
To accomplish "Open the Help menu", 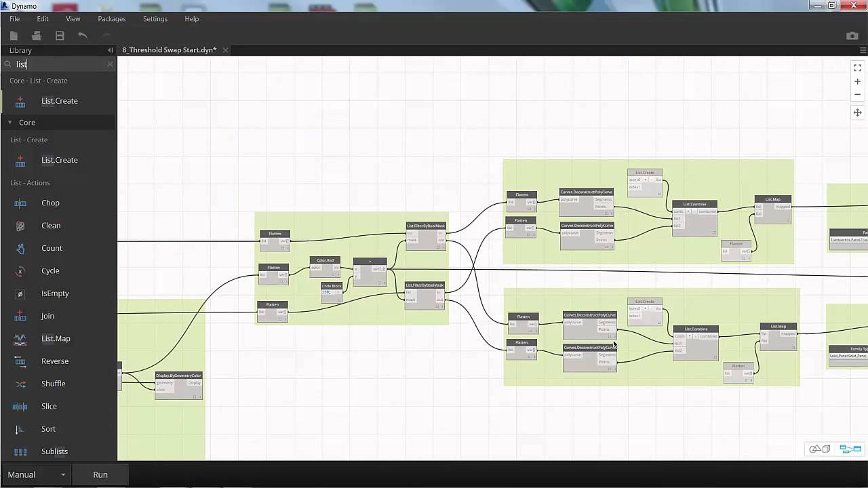I will point(192,19).
